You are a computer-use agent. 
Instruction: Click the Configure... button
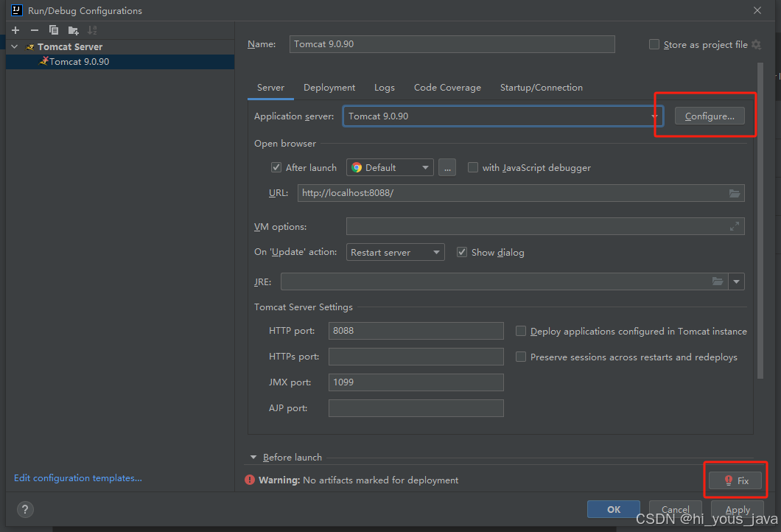coord(710,116)
